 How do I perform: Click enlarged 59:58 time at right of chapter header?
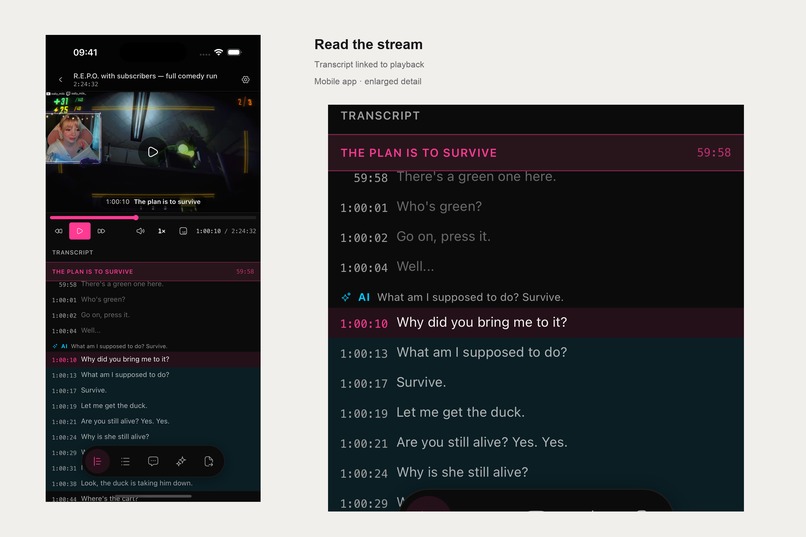click(713, 153)
